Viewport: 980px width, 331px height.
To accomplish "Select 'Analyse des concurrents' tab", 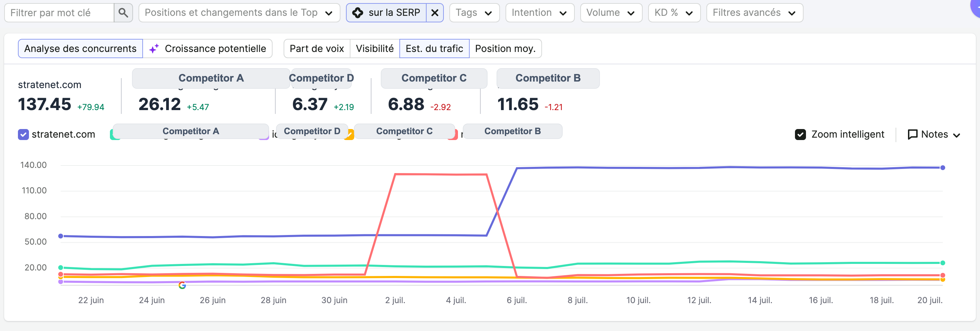I will click(80, 49).
